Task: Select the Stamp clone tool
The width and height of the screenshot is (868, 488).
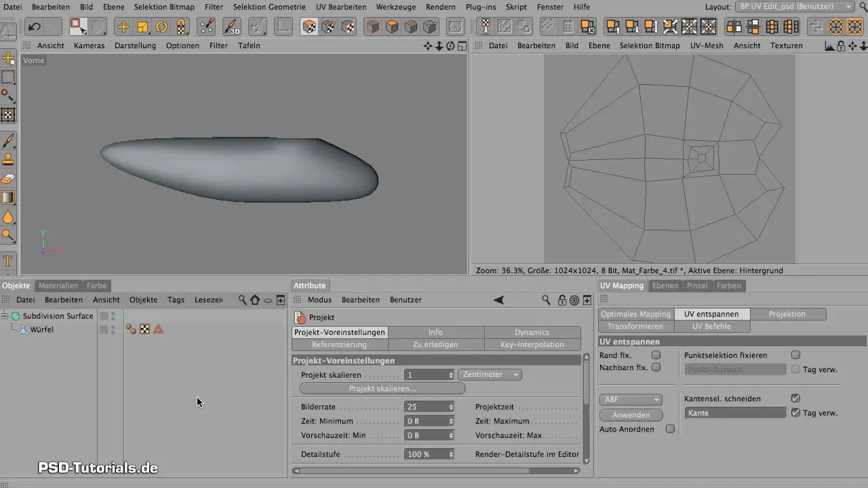Action: [x=9, y=160]
